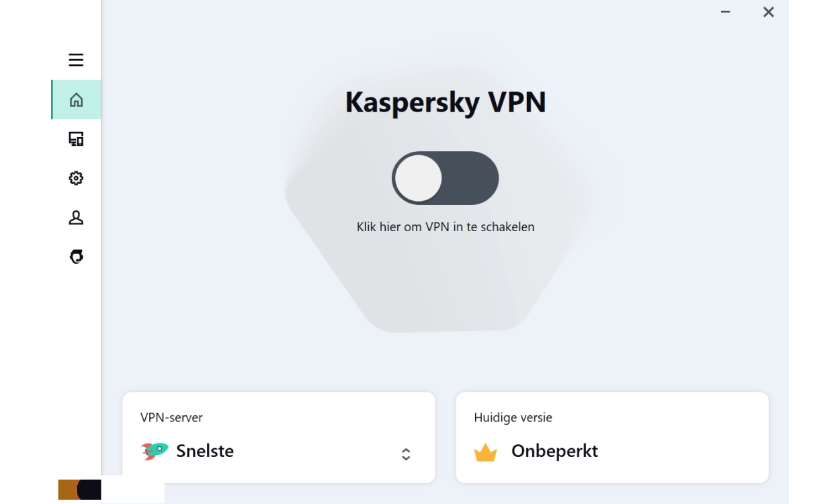Go to the Home tab in sidebar
Image resolution: width=840 pixels, height=504 pixels.
click(x=77, y=100)
